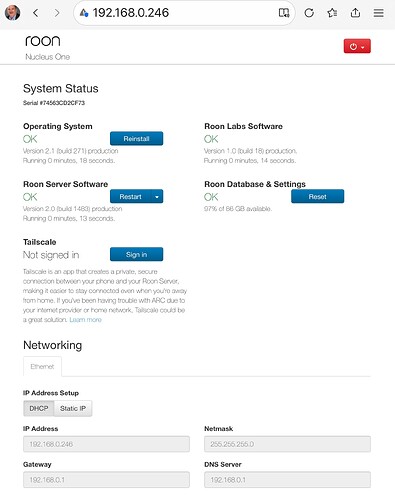
Task: Click the Netmask field 255.255.255.0
Action: 287,444
